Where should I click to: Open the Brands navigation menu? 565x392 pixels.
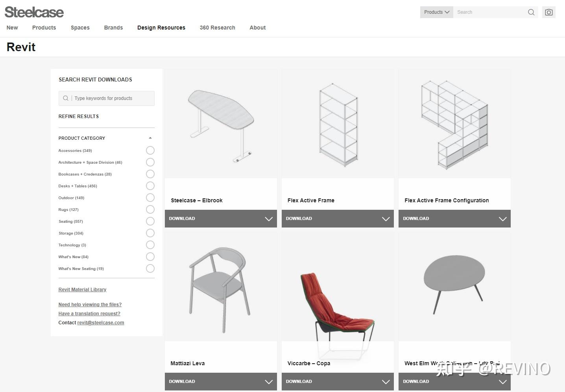[113, 28]
